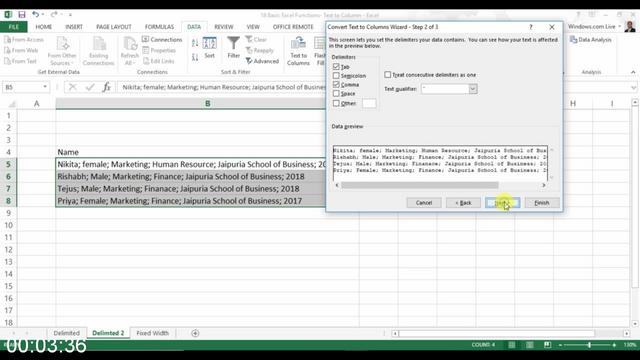Open the Refresh All dropdown

pos(129,51)
